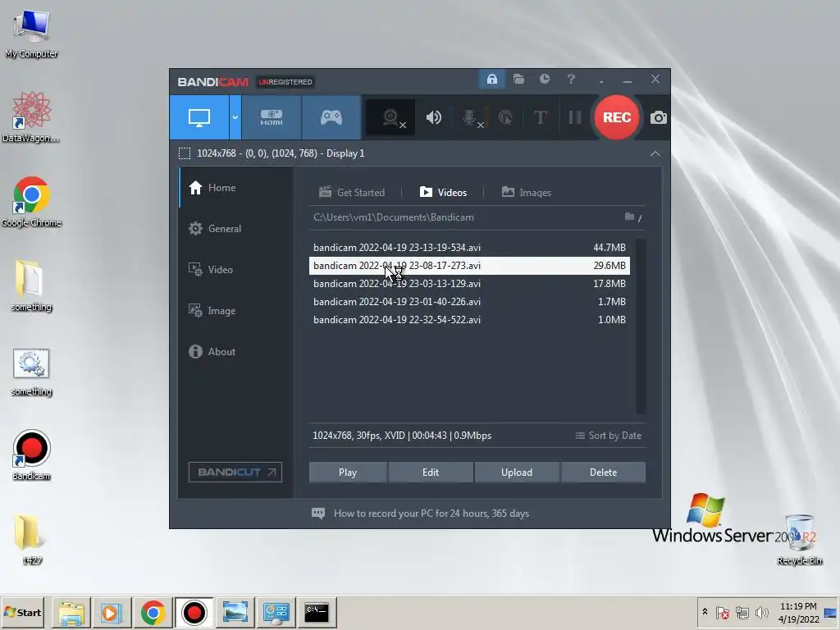Switch to the Get Started tab
This screenshot has height=630, width=840.
tap(352, 192)
